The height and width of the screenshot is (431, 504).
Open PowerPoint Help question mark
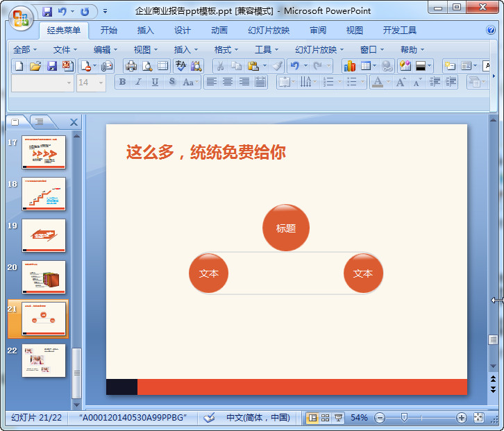click(x=491, y=30)
